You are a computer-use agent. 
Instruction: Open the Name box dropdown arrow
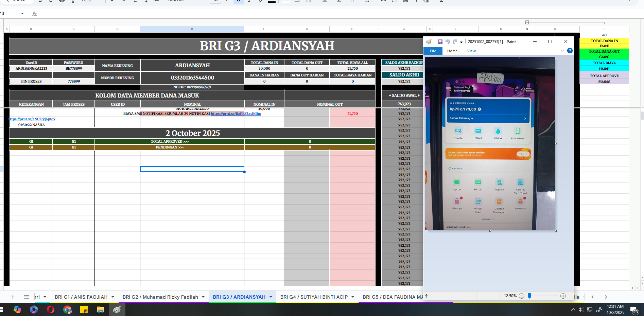22,14
